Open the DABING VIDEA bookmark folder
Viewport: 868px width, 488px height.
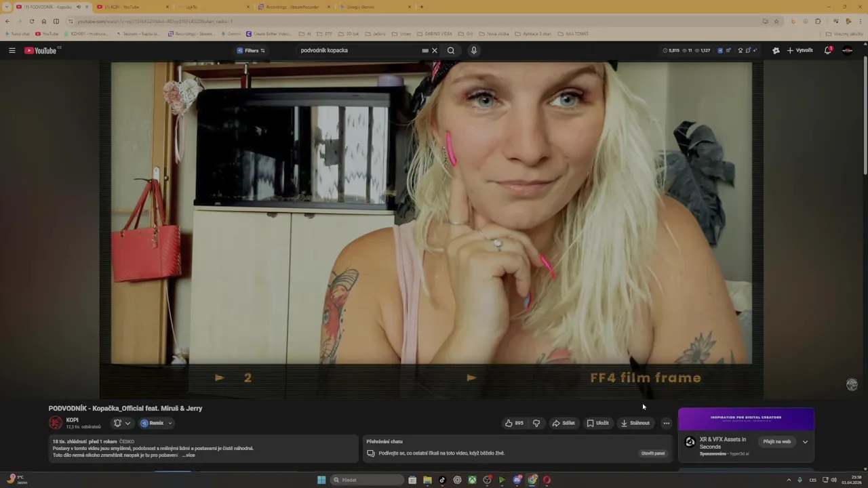tap(435, 33)
